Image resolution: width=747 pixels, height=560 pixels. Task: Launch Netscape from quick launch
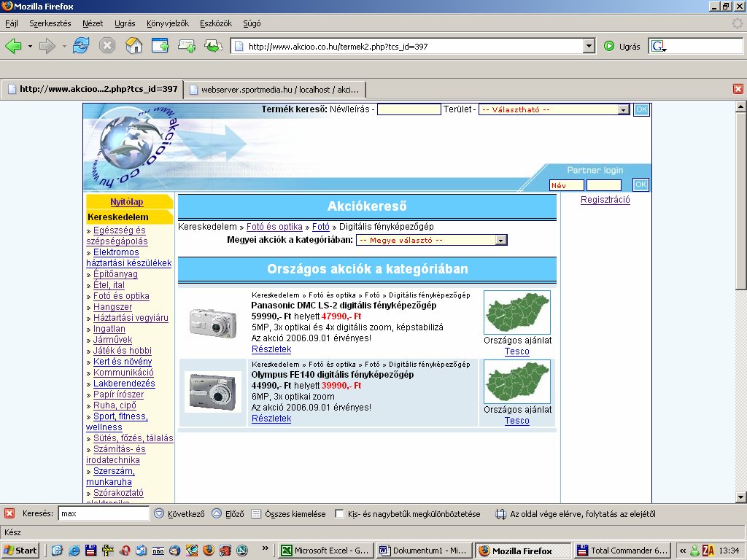click(x=242, y=551)
